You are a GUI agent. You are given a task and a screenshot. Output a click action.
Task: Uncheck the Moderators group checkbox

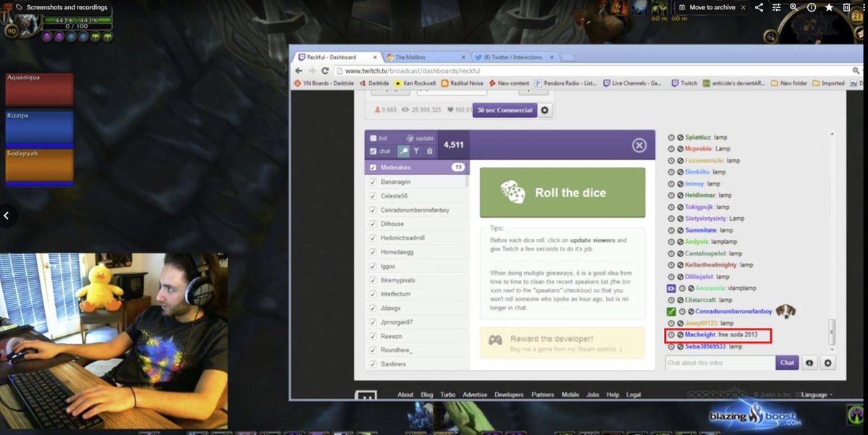pyautogui.click(x=373, y=167)
